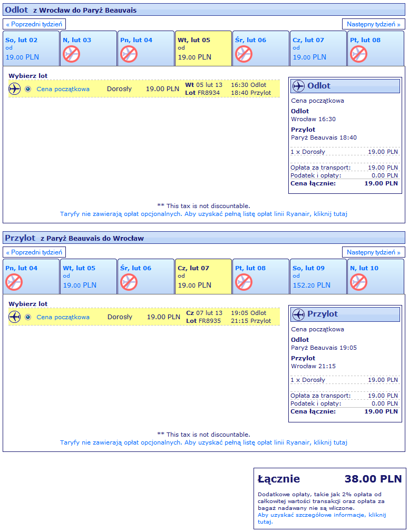The height and width of the screenshot is (532, 409).
Task: Click airplane icon beside flight FR8935 row
Action: click(15, 317)
